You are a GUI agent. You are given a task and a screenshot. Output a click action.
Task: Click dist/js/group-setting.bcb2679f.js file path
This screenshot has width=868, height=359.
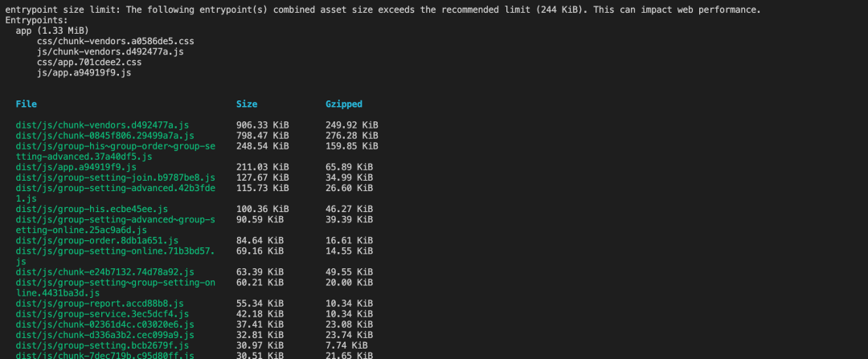coord(102,345)
